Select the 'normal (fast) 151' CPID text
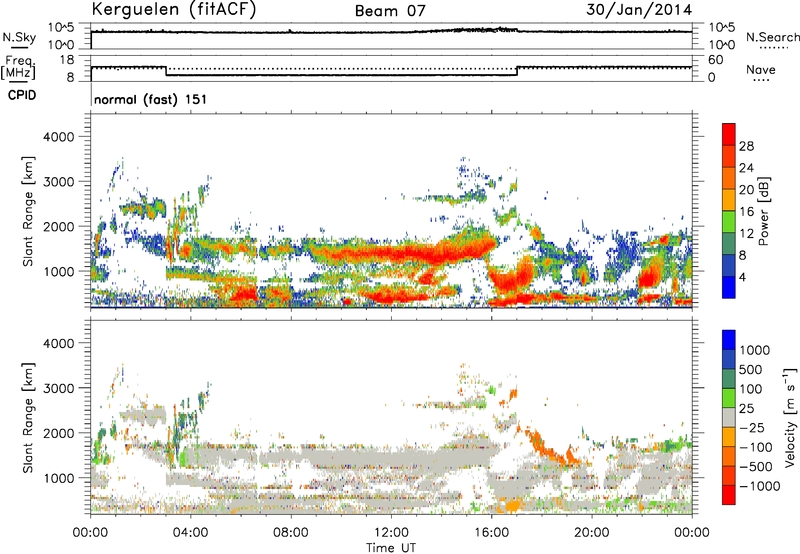800x554 pixels. [x=151, y=99]
